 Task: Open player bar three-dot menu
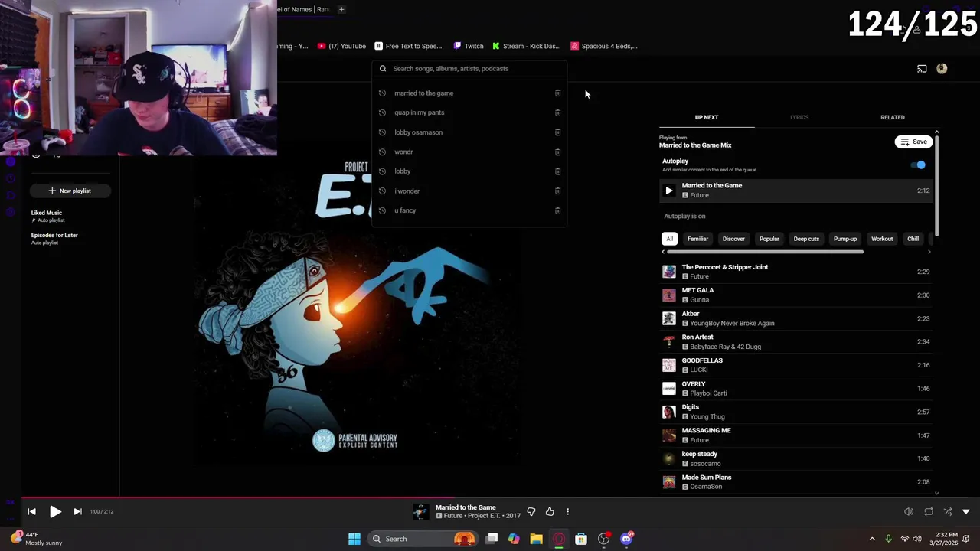(567, 511)
